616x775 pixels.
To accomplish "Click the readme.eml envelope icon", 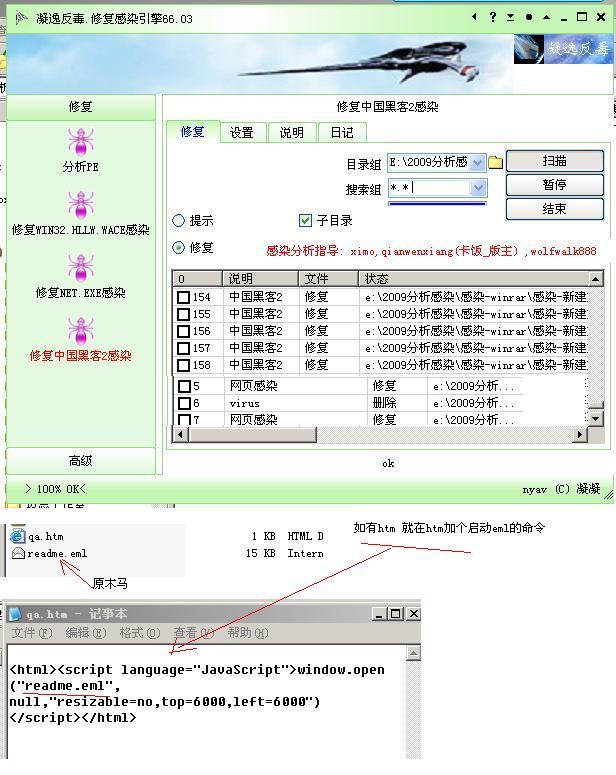I will (18, 554).
